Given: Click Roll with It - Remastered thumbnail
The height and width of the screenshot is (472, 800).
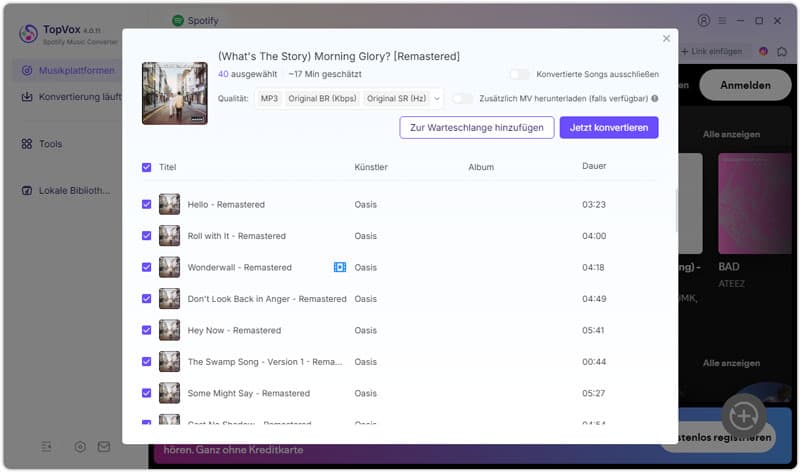Looking at the screenshot, I should pos(169,236).
